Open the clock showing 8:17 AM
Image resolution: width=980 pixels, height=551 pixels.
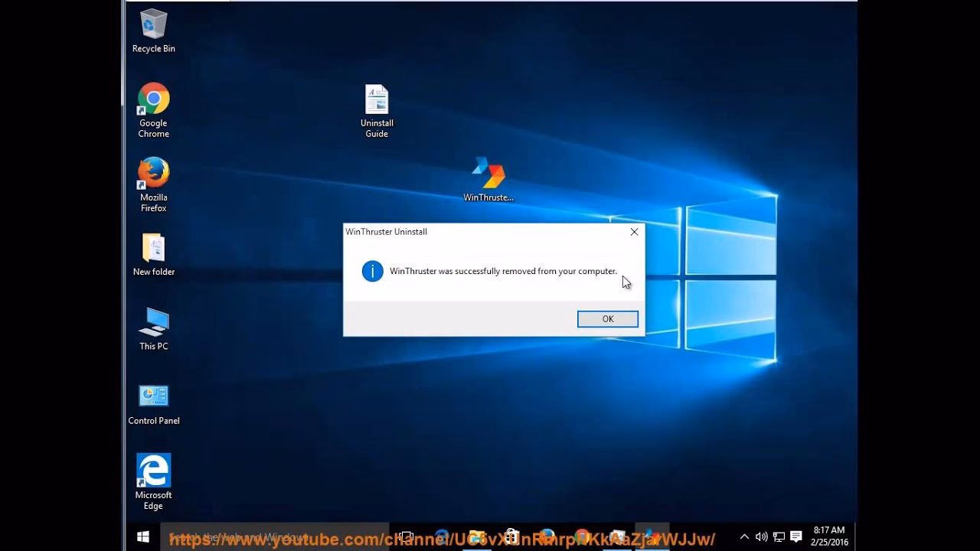coord(829,536)
